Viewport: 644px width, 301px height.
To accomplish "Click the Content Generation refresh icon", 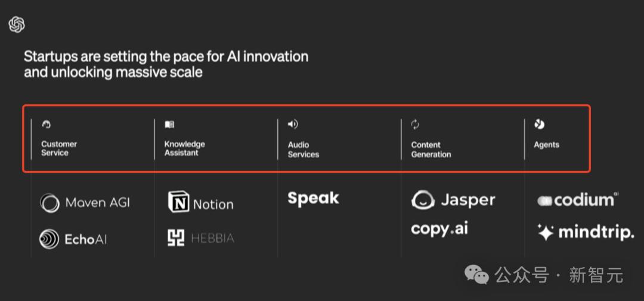I will (416, 125).
